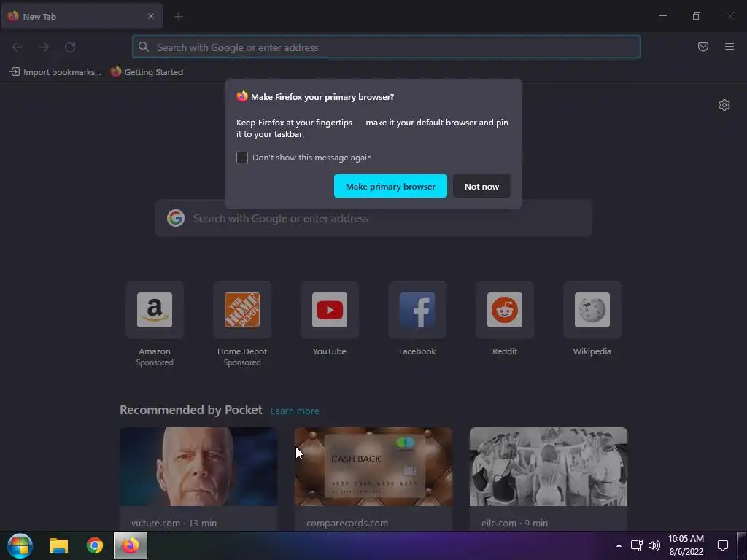The image size is (747, 560).
Task: Open the Save to Pocket icon
Action: (703, 47)
